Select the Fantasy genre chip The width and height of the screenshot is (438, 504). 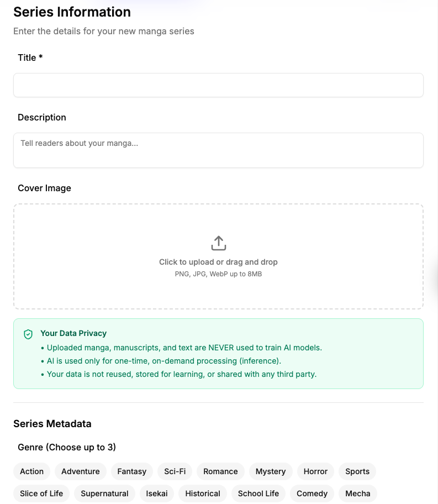pos(131,471)
